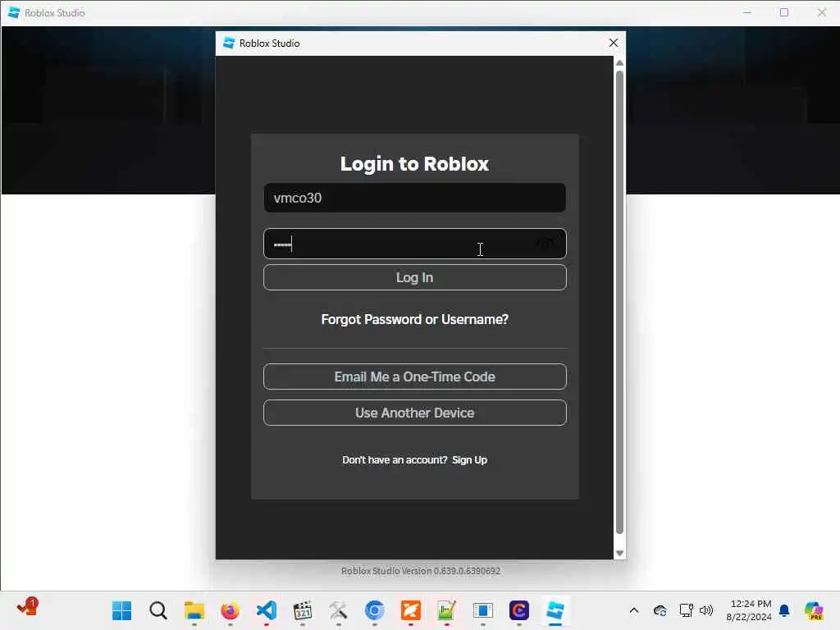
Task: Click the login dialog vertical scrollbar thumb
Action: [x=620, y=303]
